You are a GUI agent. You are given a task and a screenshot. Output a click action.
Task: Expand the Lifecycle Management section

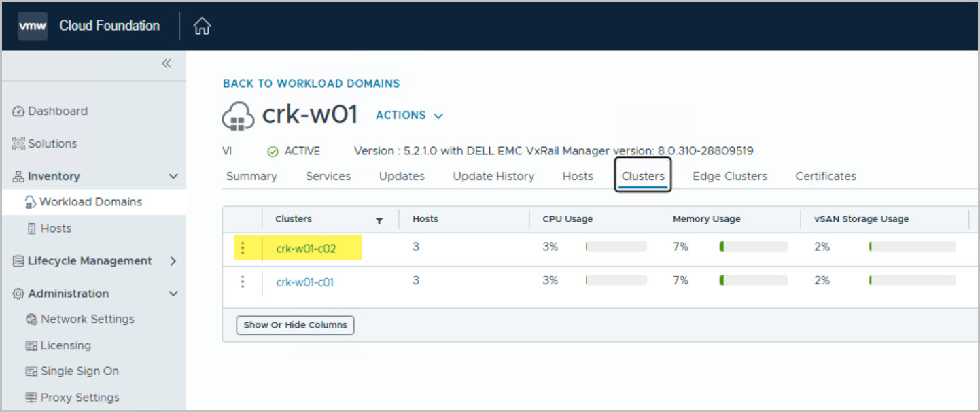click(x=173, y=261)
